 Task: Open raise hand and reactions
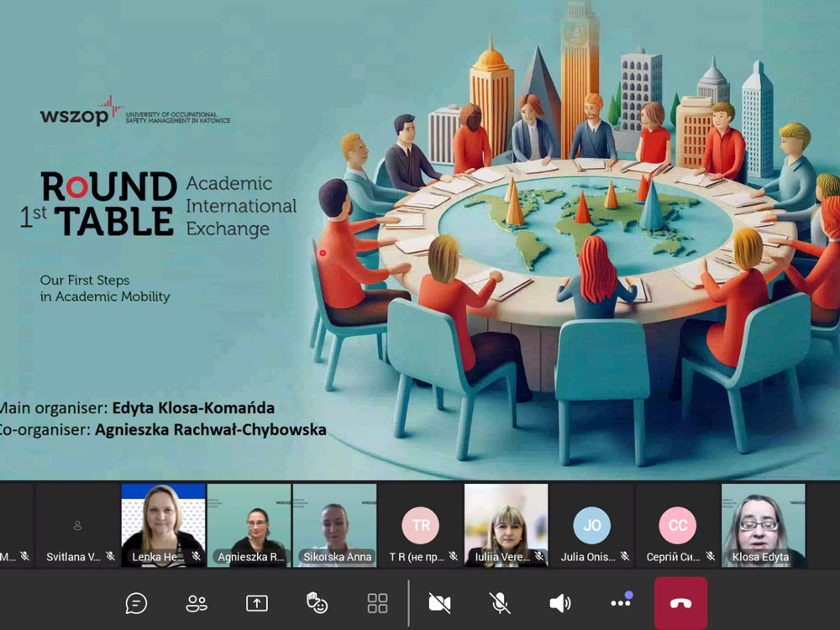(317, 603)
